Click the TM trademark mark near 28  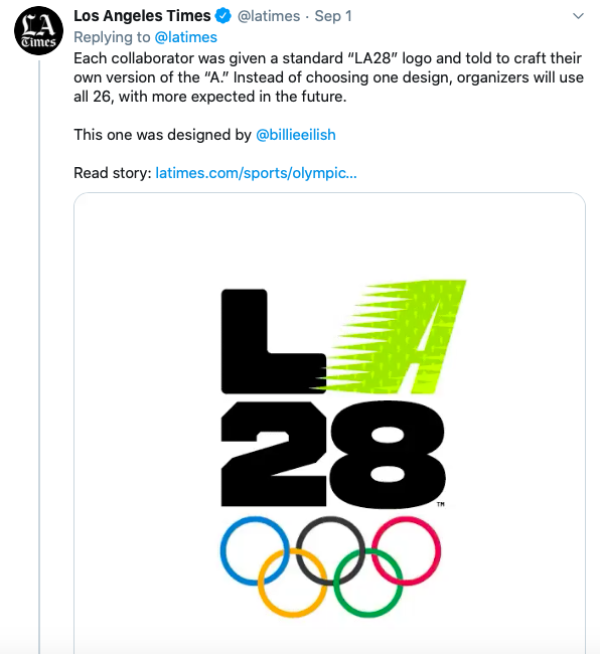(x=441, y=504)
